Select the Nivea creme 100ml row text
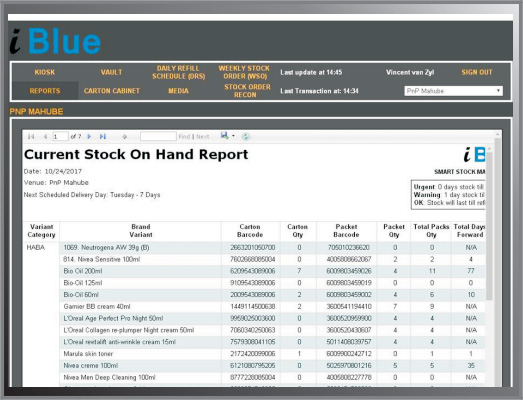This screenshot has width=523, height=400. (x=90, y=366)
